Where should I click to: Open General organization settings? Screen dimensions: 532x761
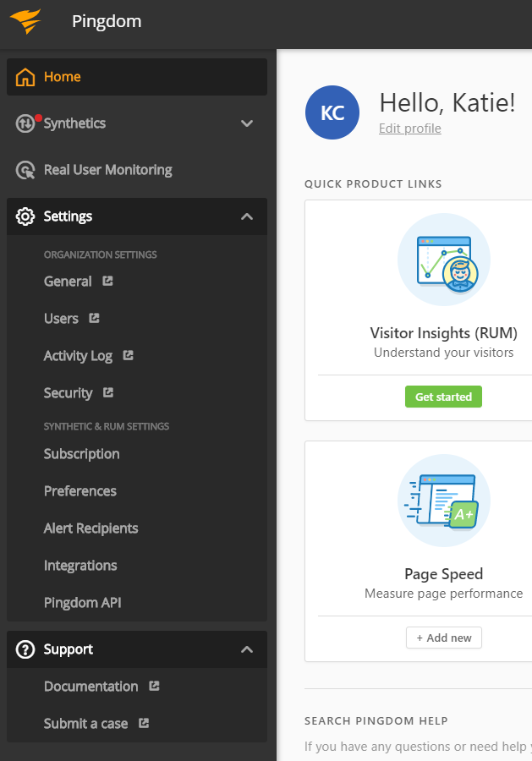click(68, 282)
